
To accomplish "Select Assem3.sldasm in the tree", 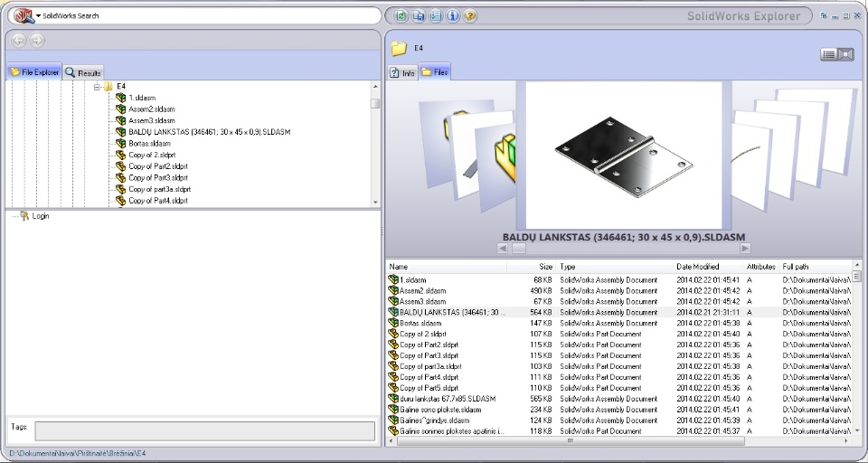I will (x=146, y=120).
